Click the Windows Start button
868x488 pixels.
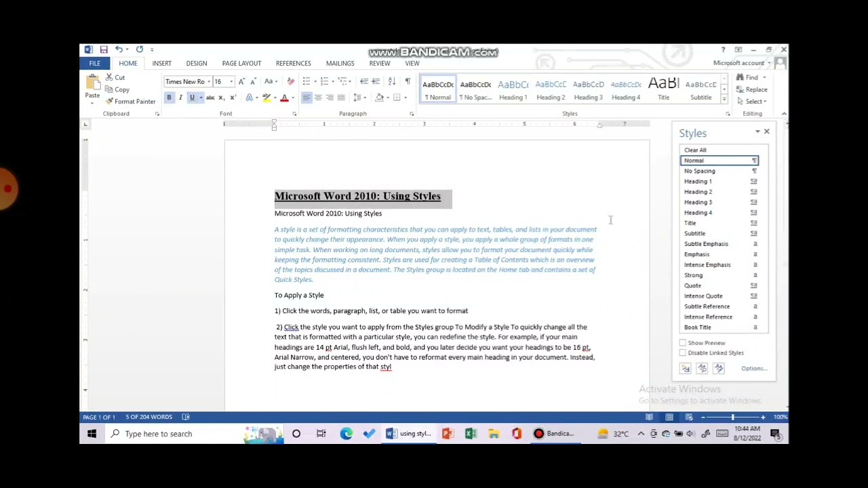(92, 434)
